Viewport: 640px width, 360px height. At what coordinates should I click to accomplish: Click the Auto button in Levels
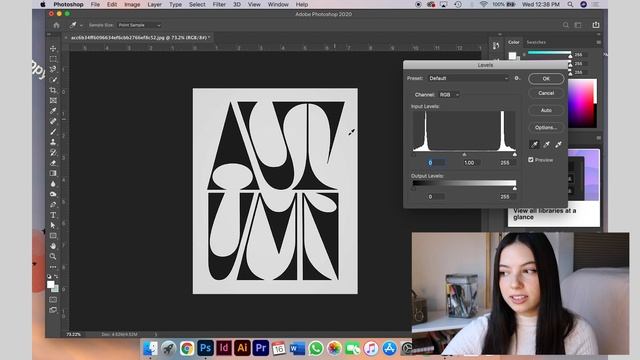pyautogui.click(x=546, y=110)
